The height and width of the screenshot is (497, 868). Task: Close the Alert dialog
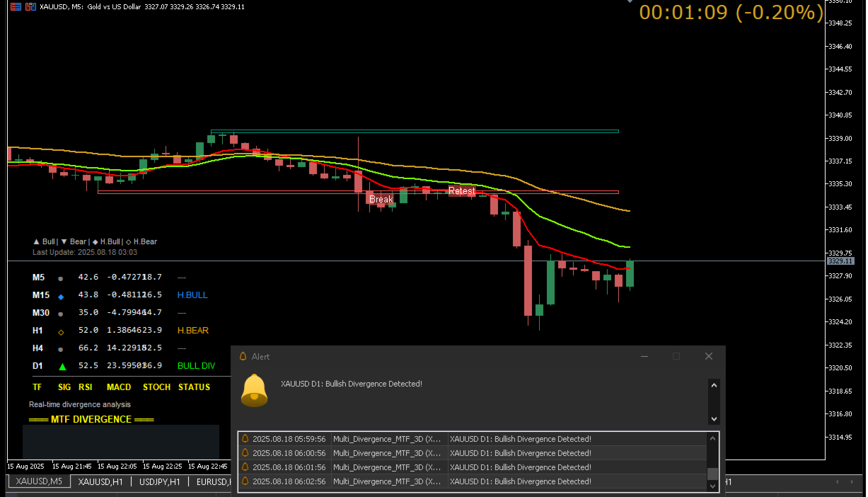point(709,356)
